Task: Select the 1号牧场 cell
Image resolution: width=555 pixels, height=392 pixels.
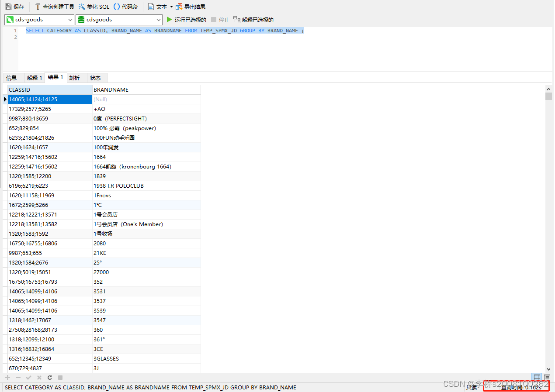Action: pos(146,234)
